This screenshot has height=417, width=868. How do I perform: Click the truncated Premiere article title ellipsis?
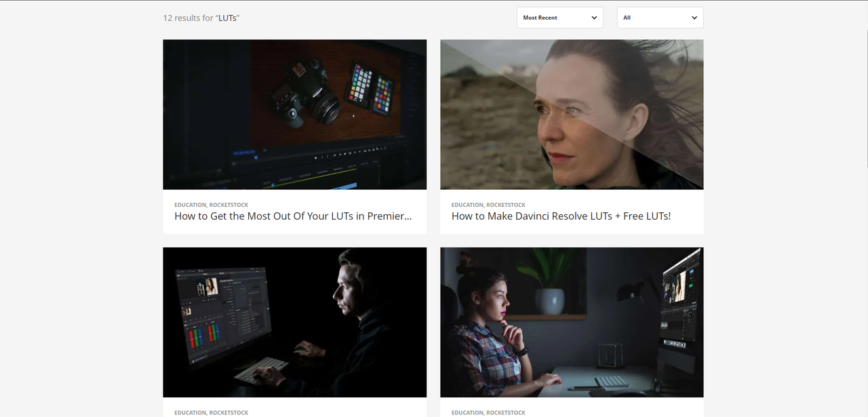point(408,216)
